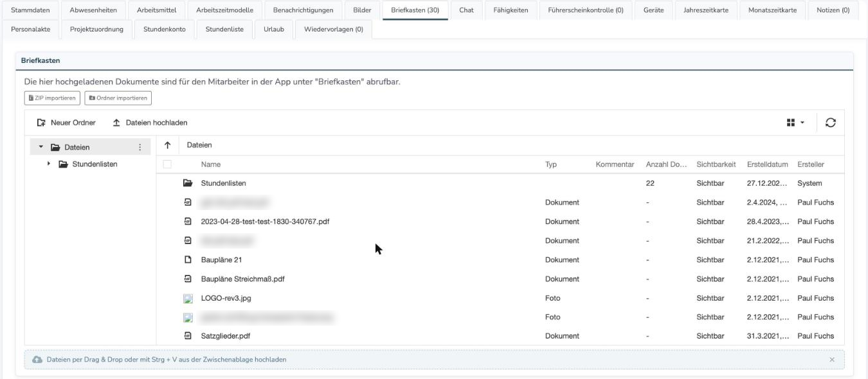Sort by the Kommentar column header

(615, 164)
